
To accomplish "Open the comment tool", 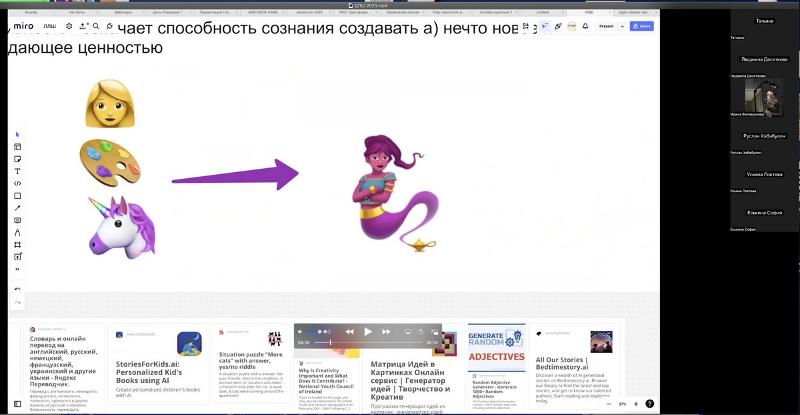I will 17,220.
